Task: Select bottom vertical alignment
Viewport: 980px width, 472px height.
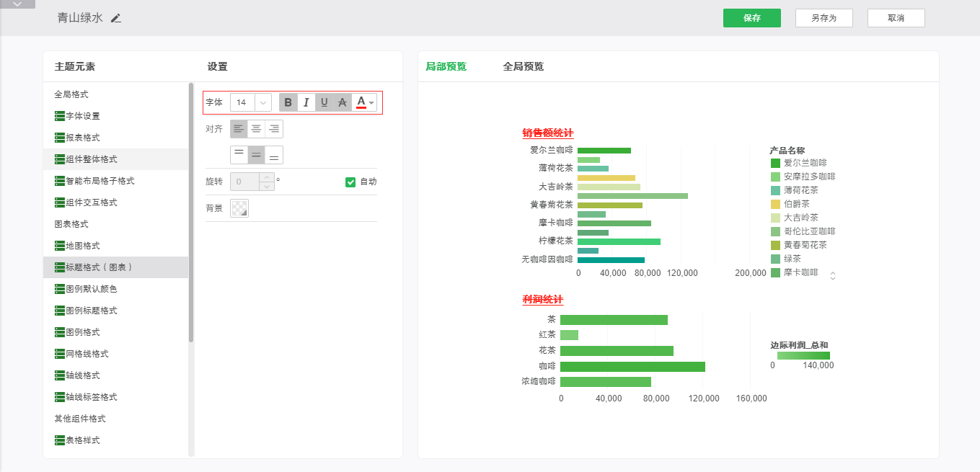Action: tap(274, 155)
